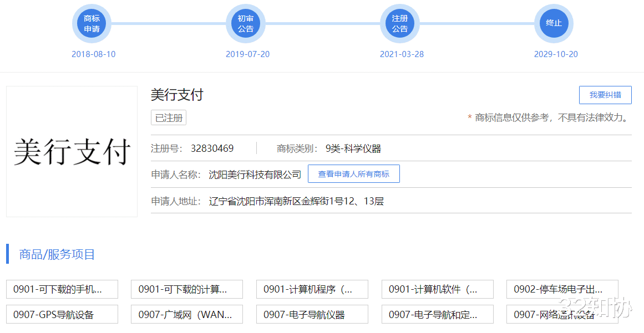Click the 初审公告 timeline stage icon

click(x=246, y=23)
